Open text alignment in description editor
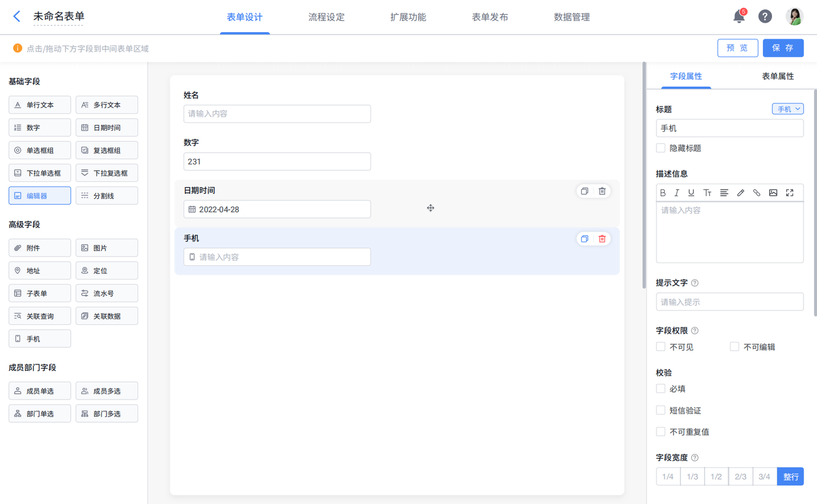817x504 pixels. 724,192
